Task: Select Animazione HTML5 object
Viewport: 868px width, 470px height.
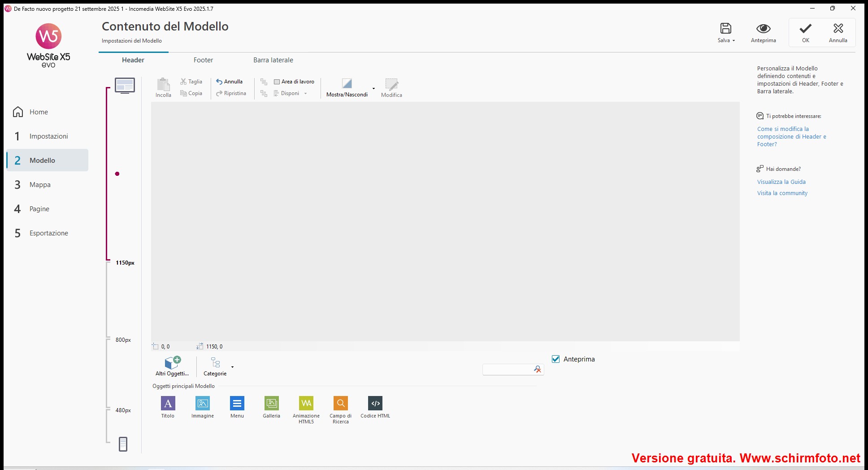Action: (x=306, y=404)
